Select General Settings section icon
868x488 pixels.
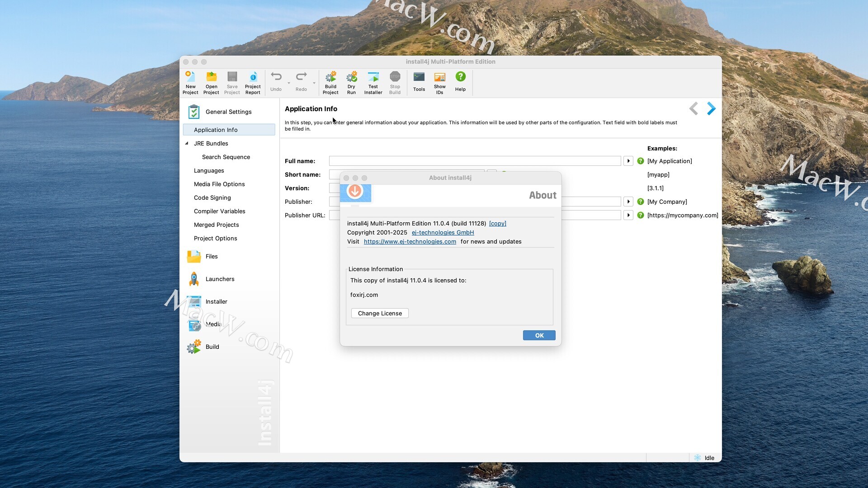point(194,112)
